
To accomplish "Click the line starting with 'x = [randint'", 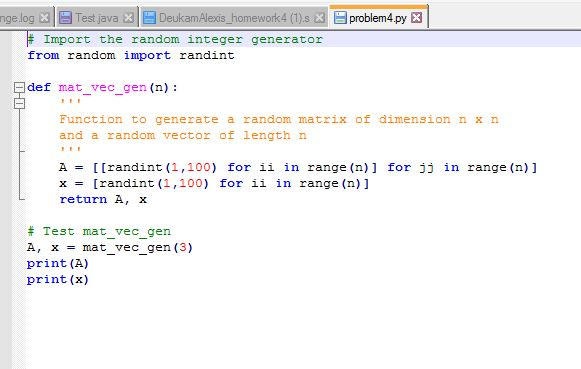I will (214, 183).
